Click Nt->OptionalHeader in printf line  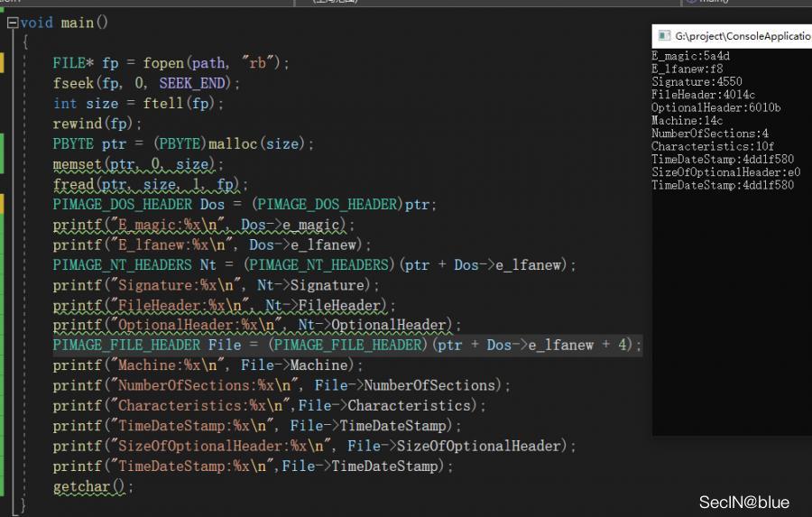pyautogui.click(x=383, y=325)
